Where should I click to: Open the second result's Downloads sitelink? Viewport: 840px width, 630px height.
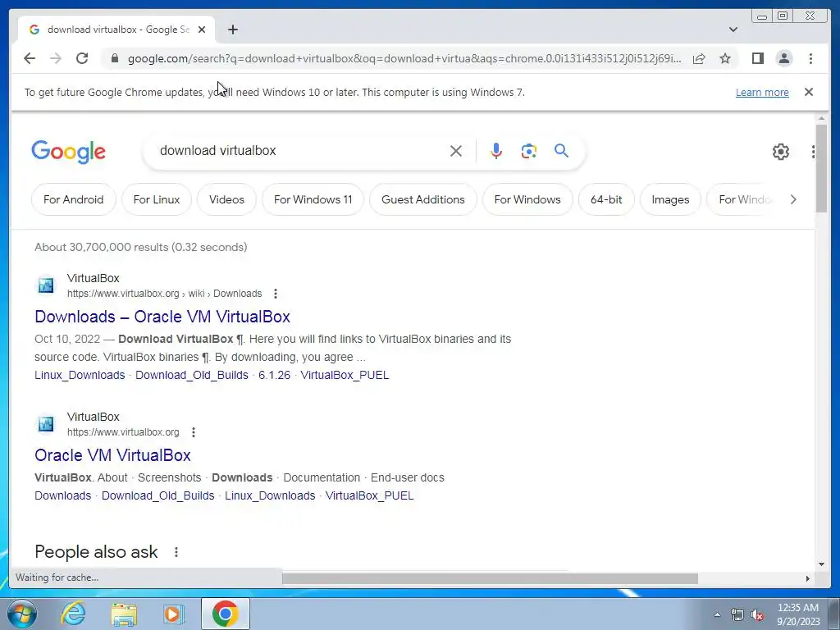click(62, 495)
